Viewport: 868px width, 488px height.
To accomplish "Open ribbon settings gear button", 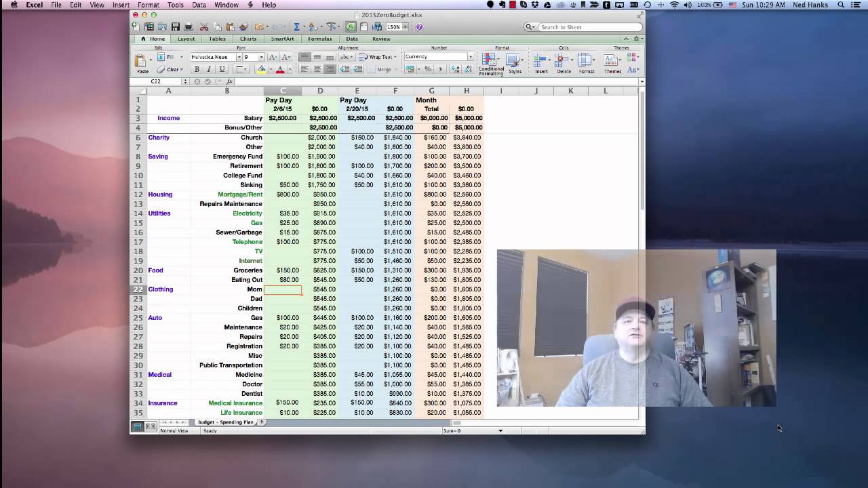I will coord(637,39).
